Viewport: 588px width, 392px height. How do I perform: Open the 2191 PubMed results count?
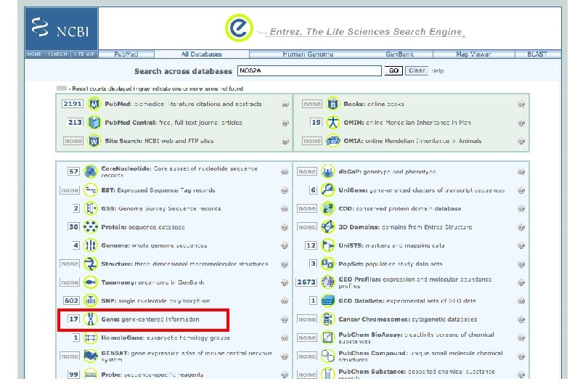click(73, 104)
